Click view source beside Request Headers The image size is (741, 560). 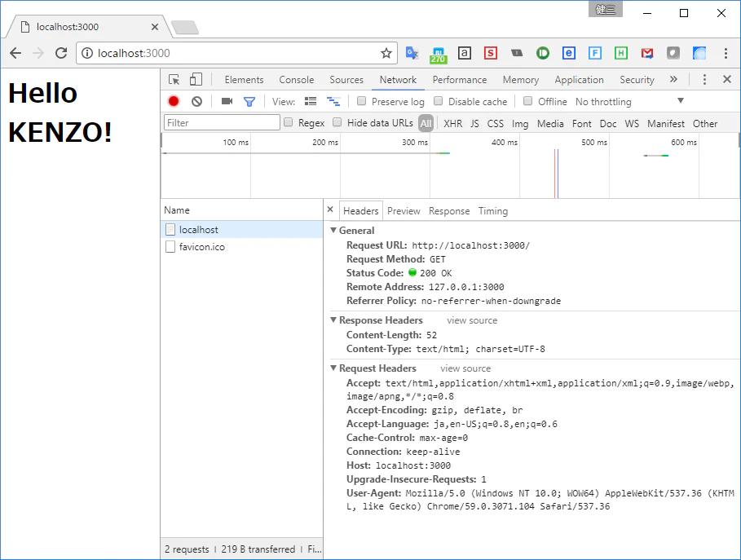(x=465, y=368)
